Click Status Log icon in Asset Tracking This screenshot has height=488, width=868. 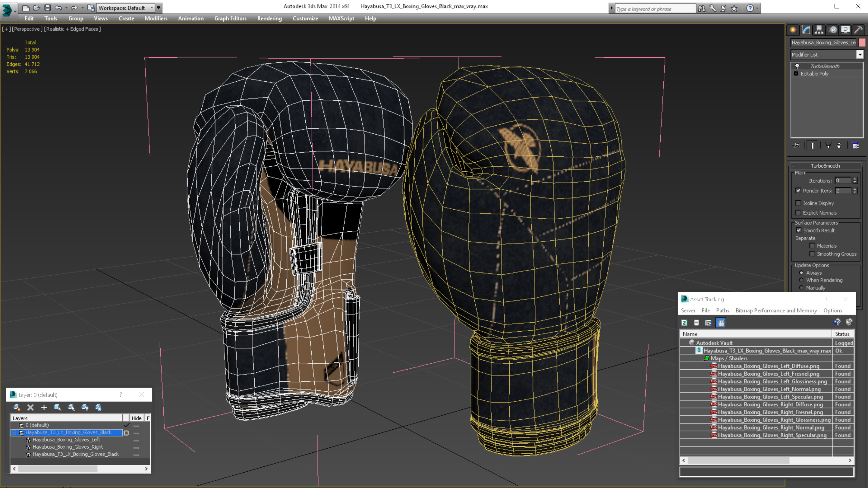(697, 323)
